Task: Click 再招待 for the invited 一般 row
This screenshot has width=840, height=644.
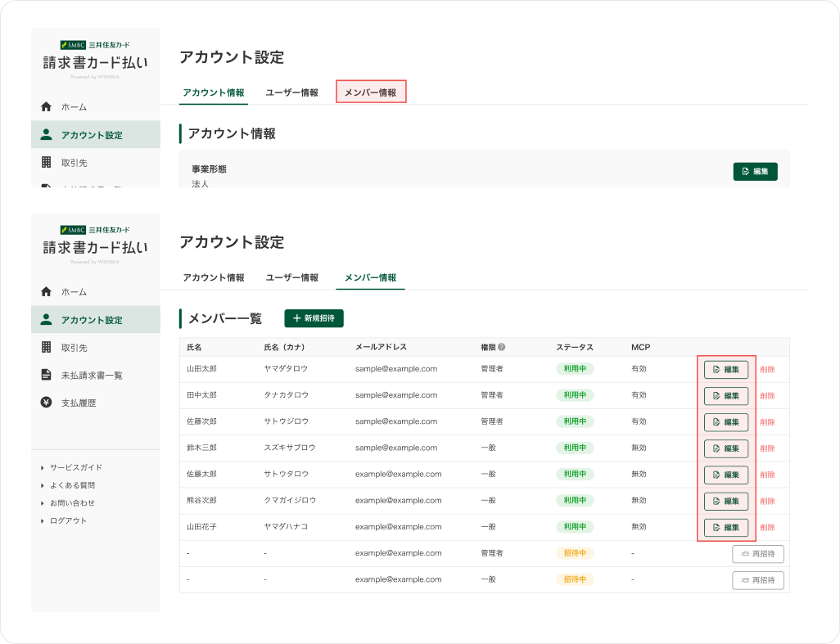Action: [758, 579]
